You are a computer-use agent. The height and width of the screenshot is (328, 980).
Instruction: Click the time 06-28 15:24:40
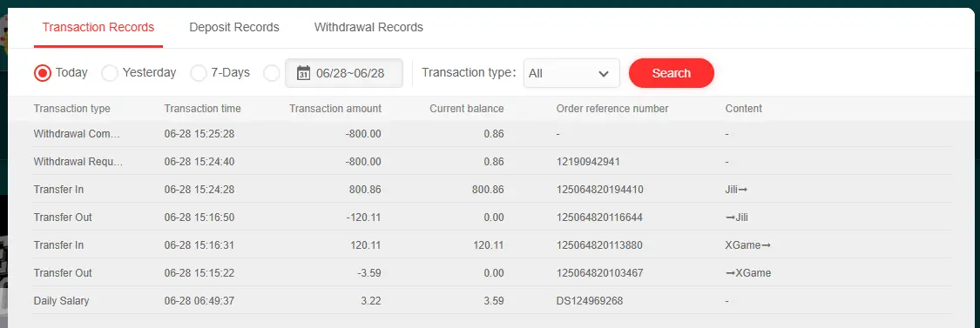click(x=199, y=162)
